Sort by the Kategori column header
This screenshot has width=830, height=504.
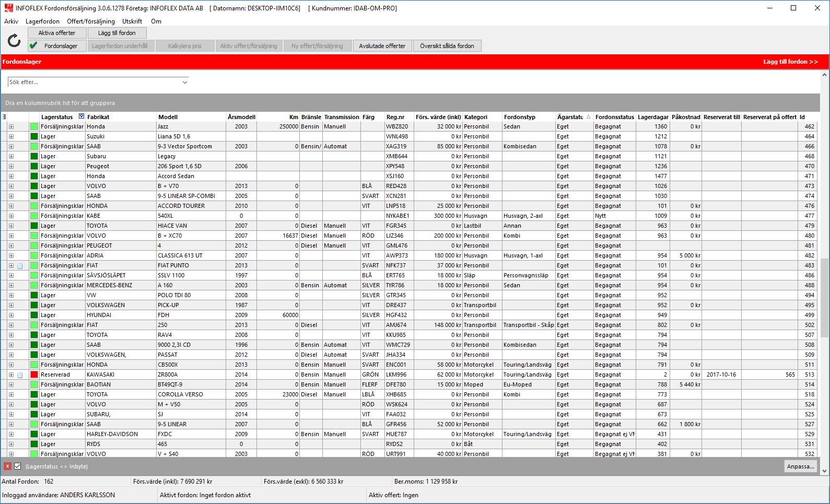tap(482, 117)
